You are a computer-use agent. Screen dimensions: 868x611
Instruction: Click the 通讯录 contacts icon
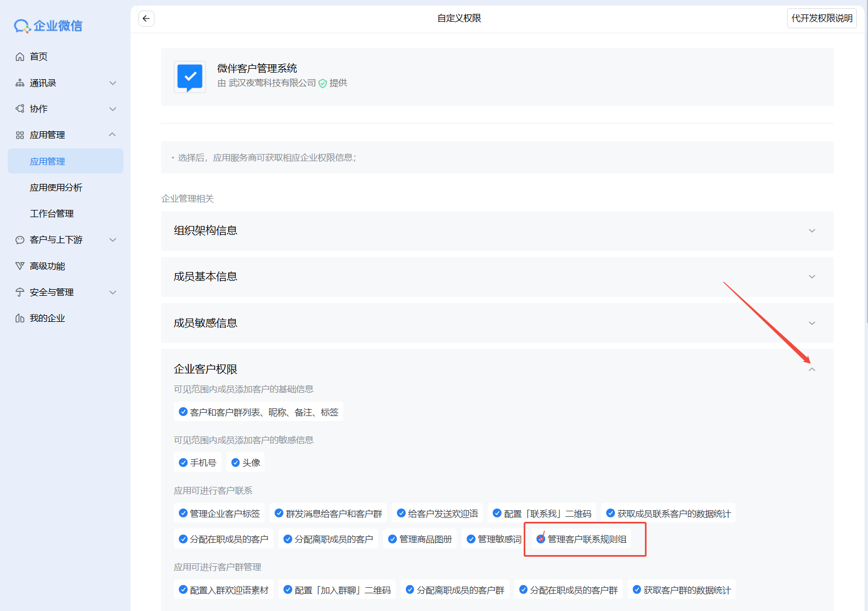(x=20, y=83)
